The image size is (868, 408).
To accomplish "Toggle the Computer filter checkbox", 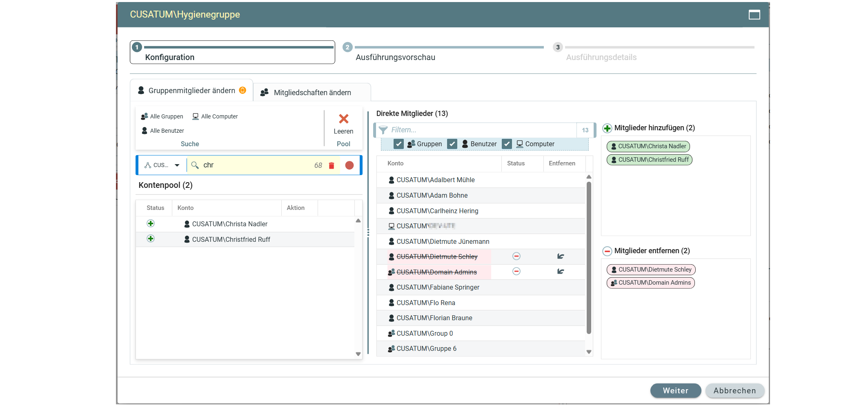I will click(507, 144).
